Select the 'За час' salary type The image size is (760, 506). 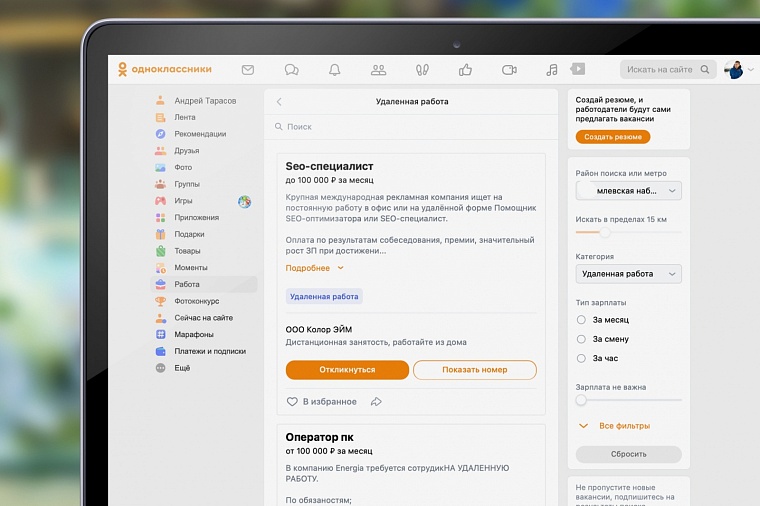coord(582,358)
